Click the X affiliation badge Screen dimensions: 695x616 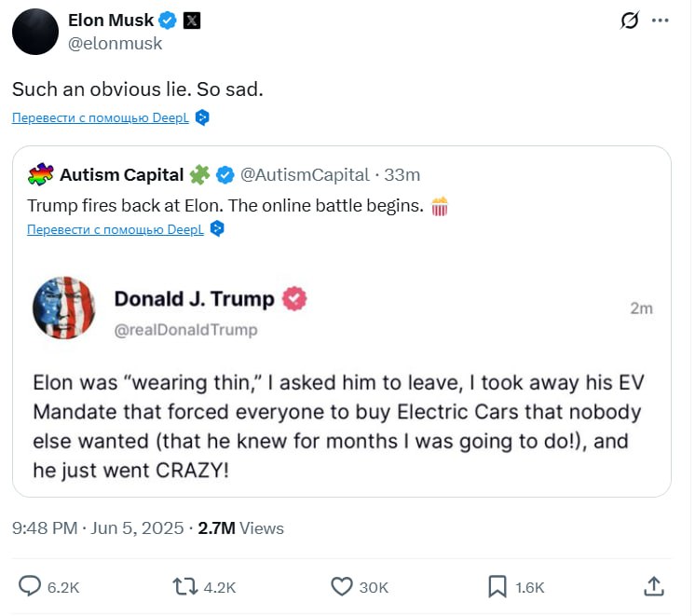(x=191, y=21)
